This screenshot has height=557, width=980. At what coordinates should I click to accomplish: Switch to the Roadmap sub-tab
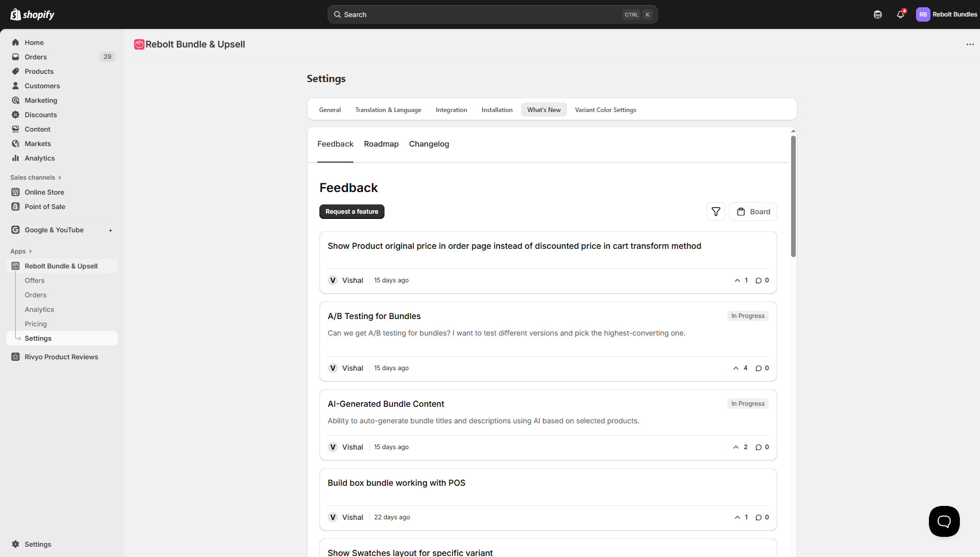tap(381, 144)
